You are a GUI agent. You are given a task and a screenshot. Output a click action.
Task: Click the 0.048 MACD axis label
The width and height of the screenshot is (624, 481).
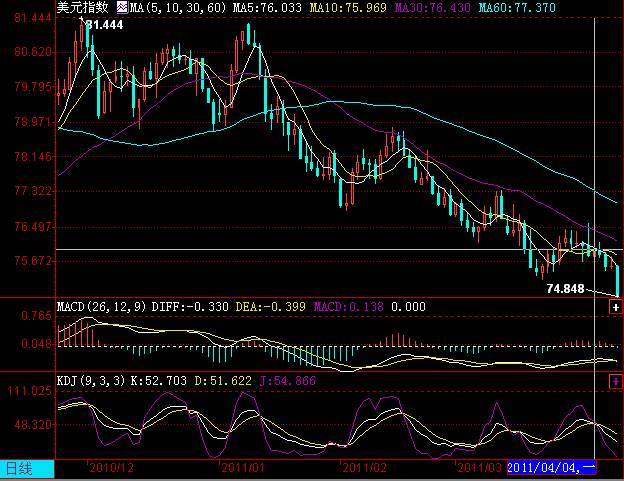pyautogui.click(x=37, y=344)
